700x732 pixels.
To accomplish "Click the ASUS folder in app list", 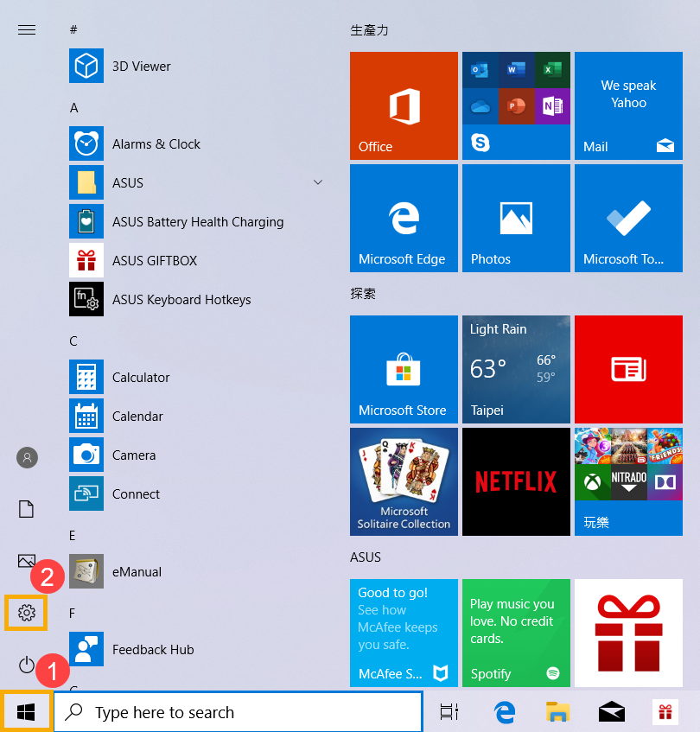I will (x=196, y=182).
